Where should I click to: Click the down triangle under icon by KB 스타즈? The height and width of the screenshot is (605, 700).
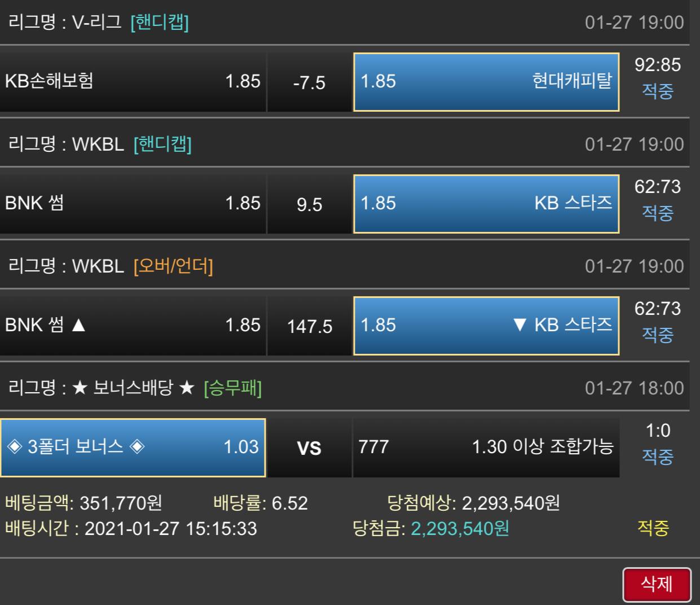[x=520, y=325]
